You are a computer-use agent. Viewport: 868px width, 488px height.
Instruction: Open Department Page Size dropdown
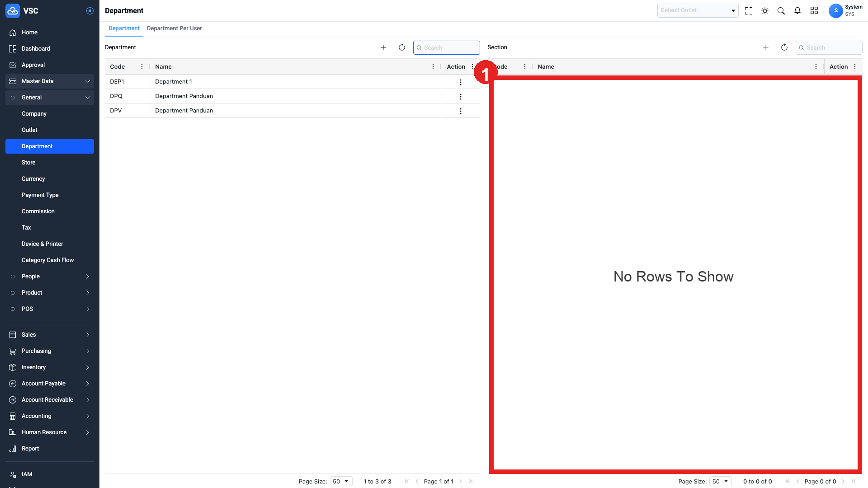[341, 482]
